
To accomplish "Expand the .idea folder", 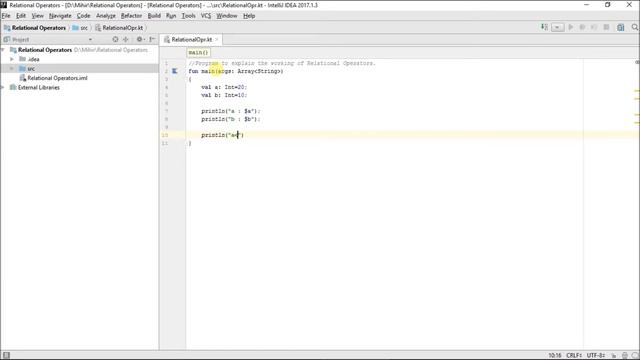I will pyautogui.click(x=12, y=59).
